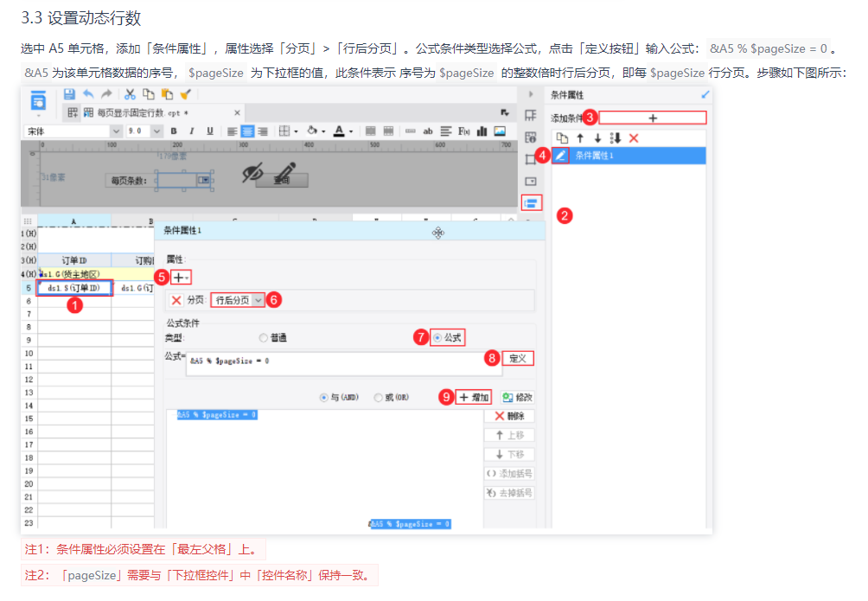The width and height of the screenshot is (868, 601).
Task: Open the cell element panel icon in the sidebar
Action: click(530, 115)
